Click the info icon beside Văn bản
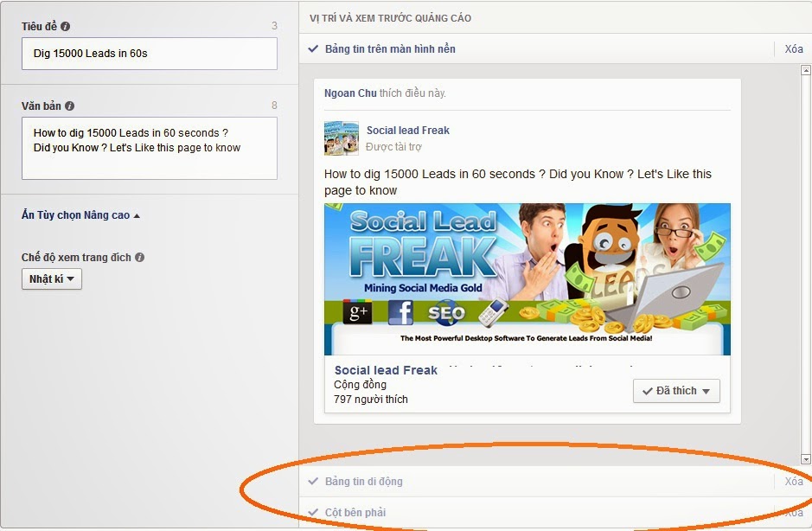Image resolution: width=812 pixels, height=531 pixels. click(69, 106)
